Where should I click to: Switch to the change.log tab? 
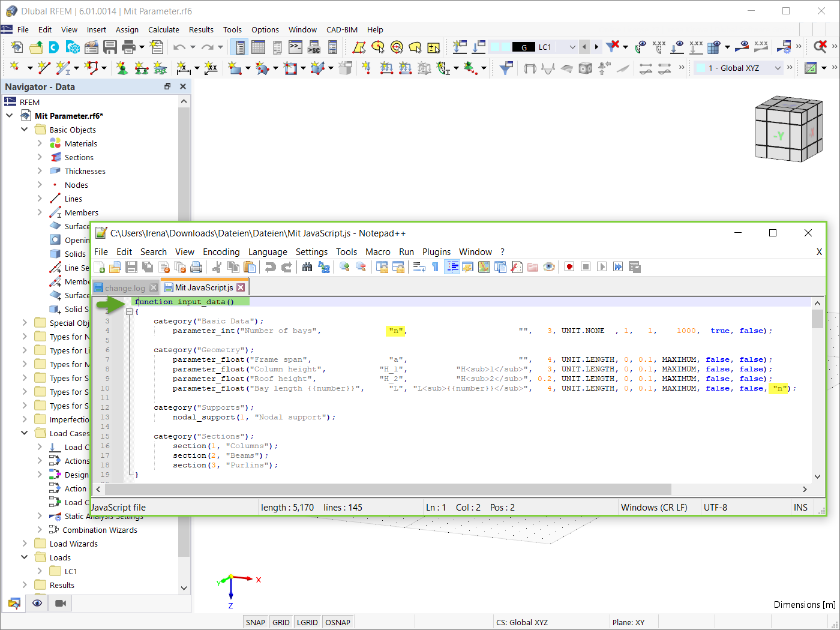(125, 288)
